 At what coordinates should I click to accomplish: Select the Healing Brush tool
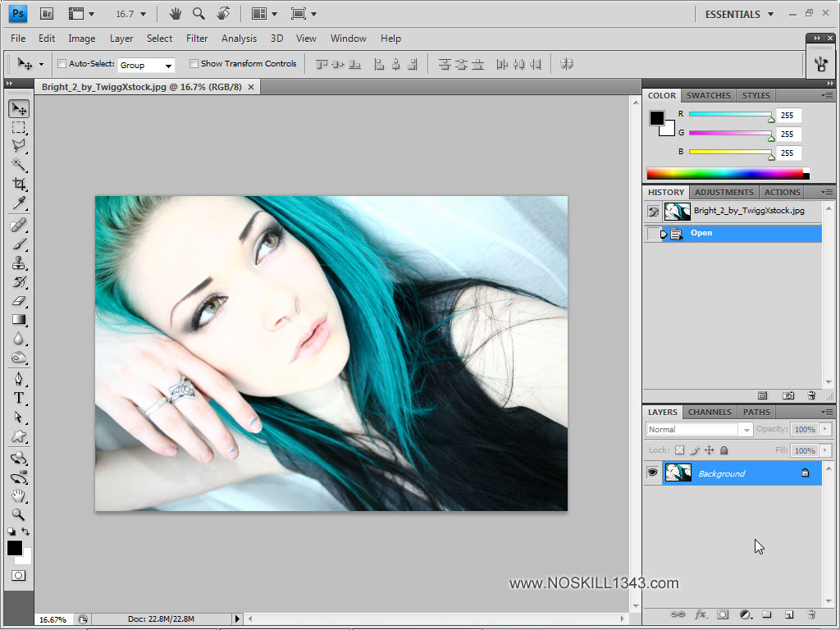click(19, 225)
